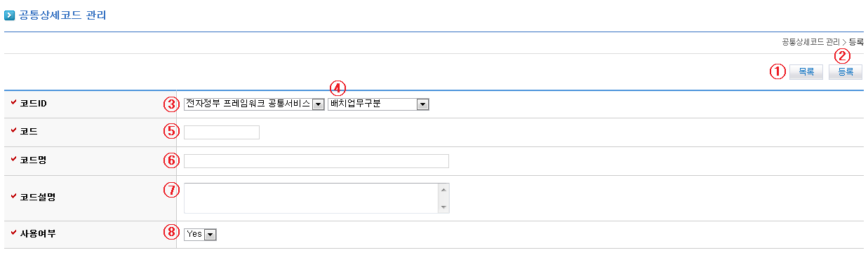Image resolution: width=868 pixels, height=255 pixels.
Task: Click the 목록 button
Action: click(x=806, y=71)
